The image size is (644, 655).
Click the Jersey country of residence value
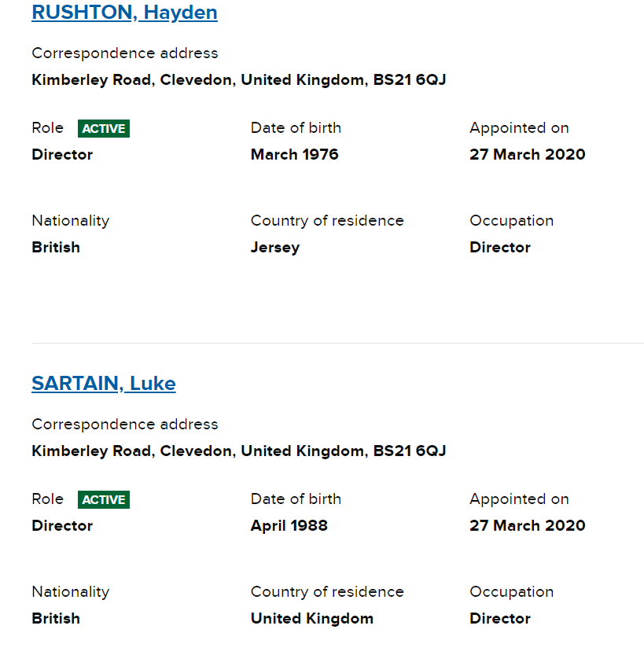pyautogui.click(x=274, y=248)
